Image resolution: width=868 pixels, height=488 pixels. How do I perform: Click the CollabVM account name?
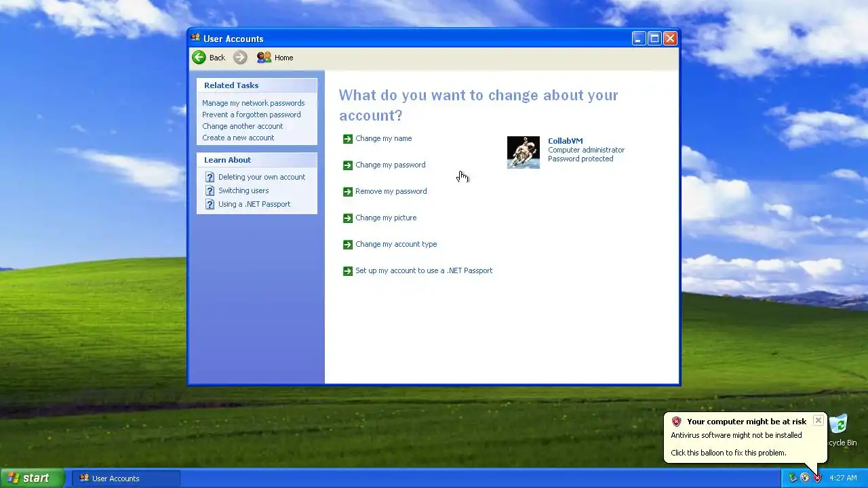point(566,141)
